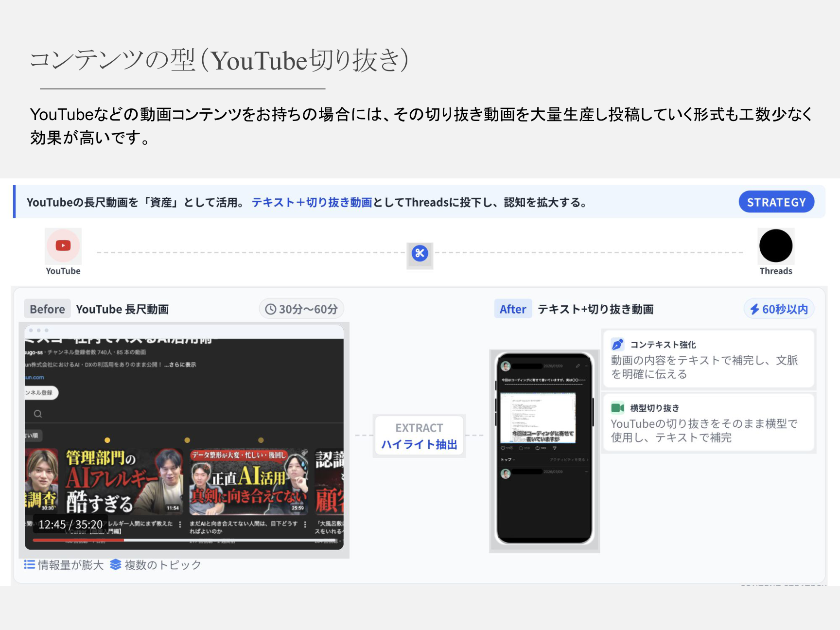Click the red video progress bar
The width and height of the screenshot is (840, 630).
tap(78, 540)
